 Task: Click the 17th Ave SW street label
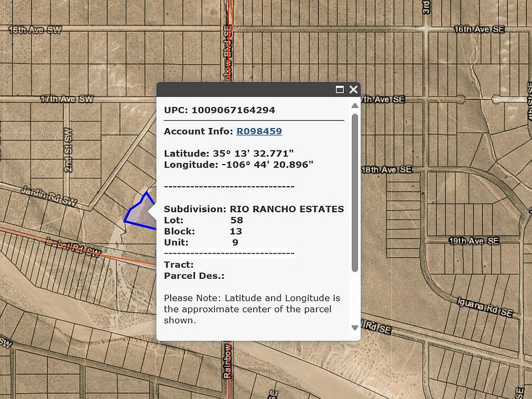(x=66, y=99)
